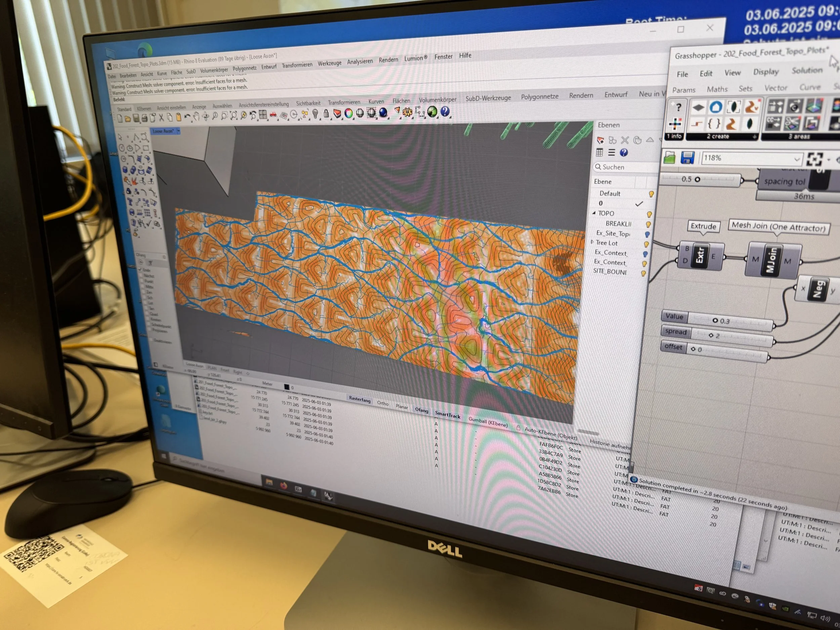Open Grasshopper file with green folder icon

click(x=669, y=158)
